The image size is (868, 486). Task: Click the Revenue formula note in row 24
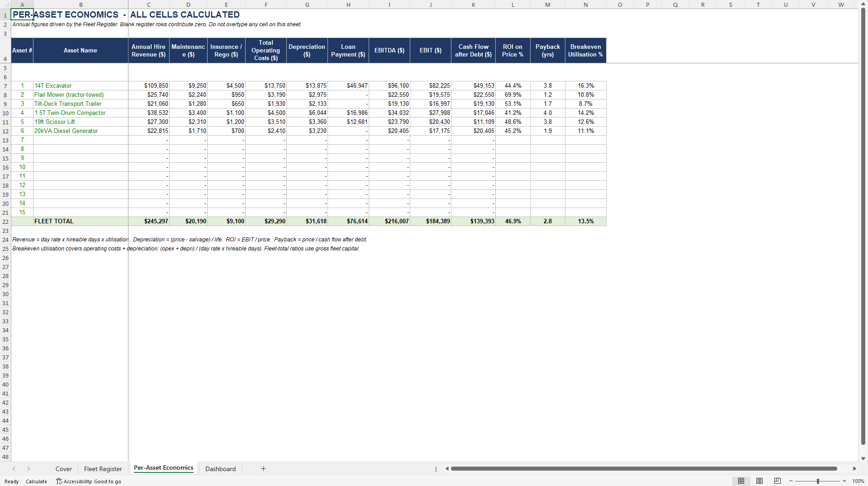(x=190, y=240)
